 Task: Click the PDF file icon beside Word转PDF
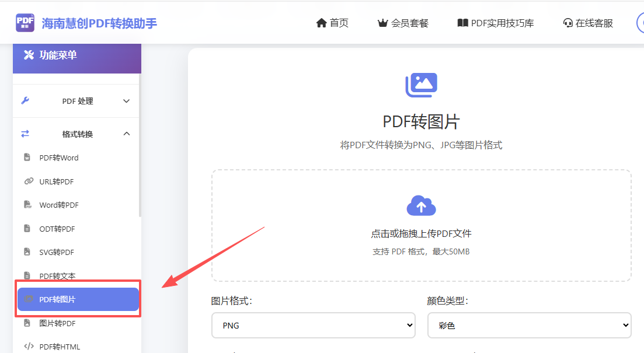pos(27,204)
